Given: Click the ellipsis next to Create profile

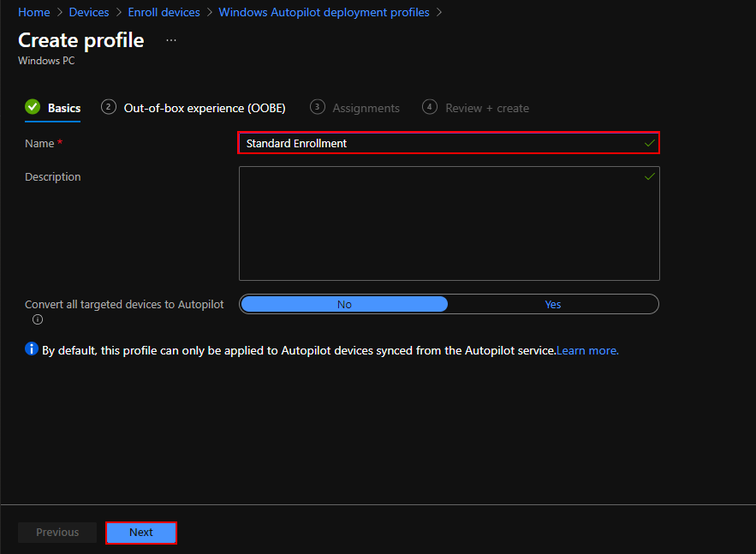Looking at the screenshot, I should pos(170,39).
